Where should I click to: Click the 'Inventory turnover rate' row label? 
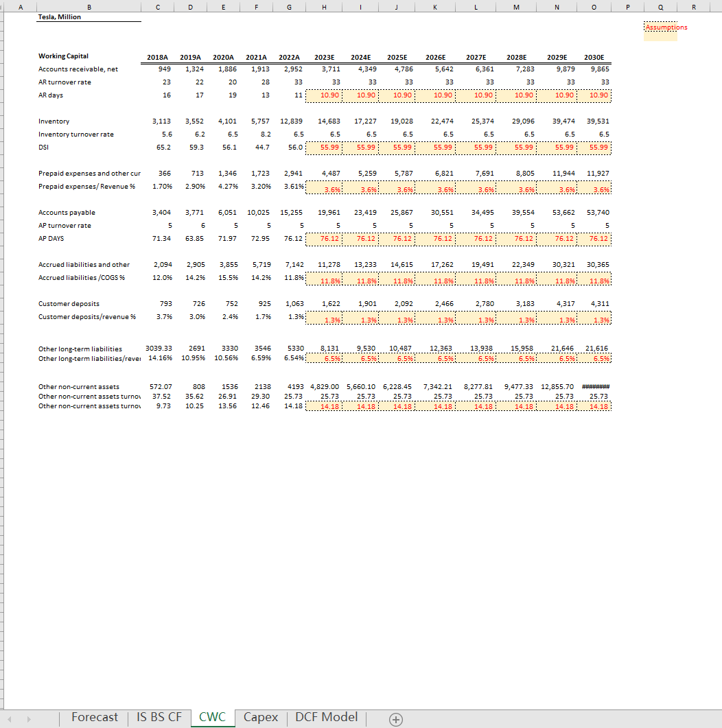click(x=75, y=134)
